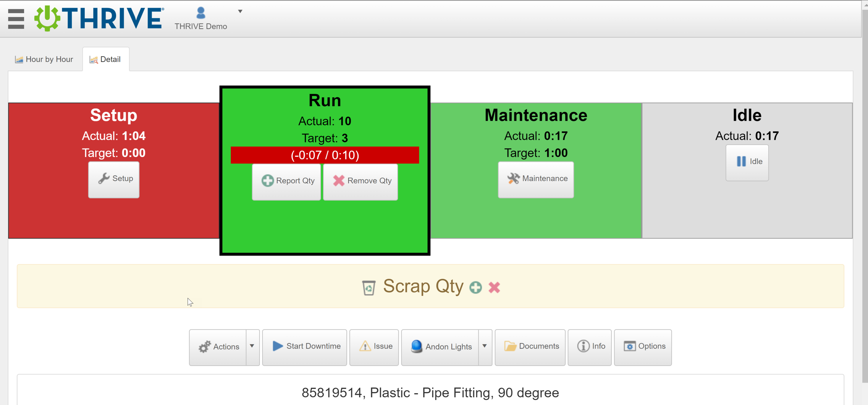Click the THRIVE Demo user icon
This screenshot has width=868, height=405.
pos(201,13)
